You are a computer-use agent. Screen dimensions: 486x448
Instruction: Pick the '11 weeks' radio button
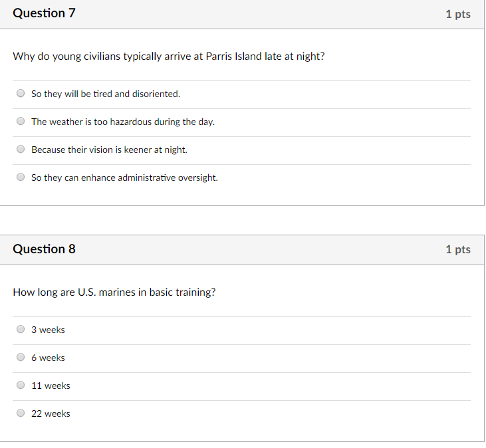(21, 385)
